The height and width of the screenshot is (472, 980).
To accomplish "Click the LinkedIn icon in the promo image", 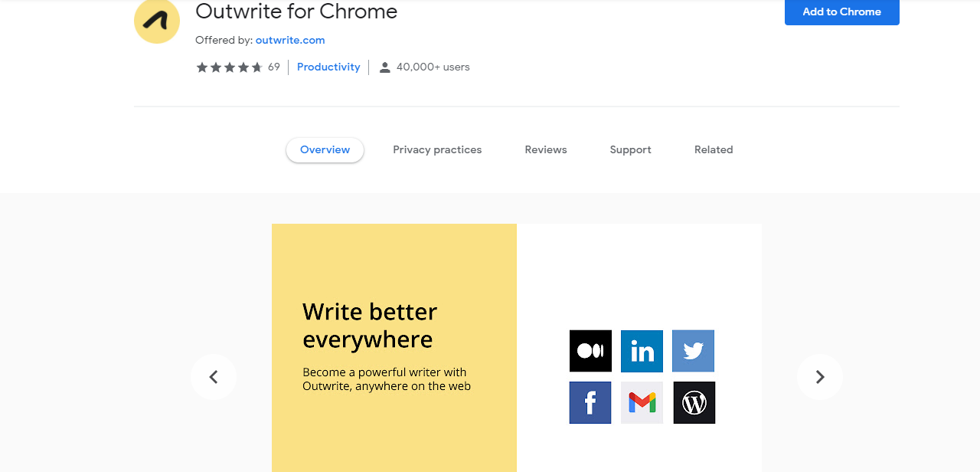I will click(x=642, y=351).
